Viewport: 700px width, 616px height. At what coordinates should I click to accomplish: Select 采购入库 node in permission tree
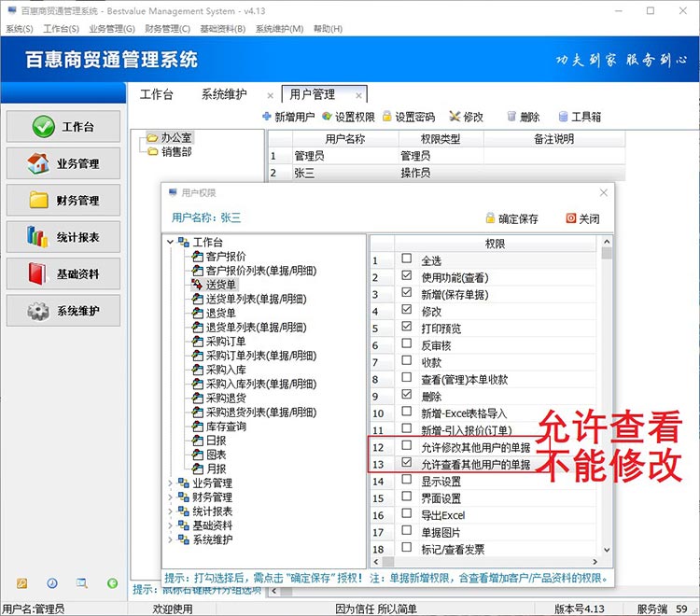click(219, 370)
